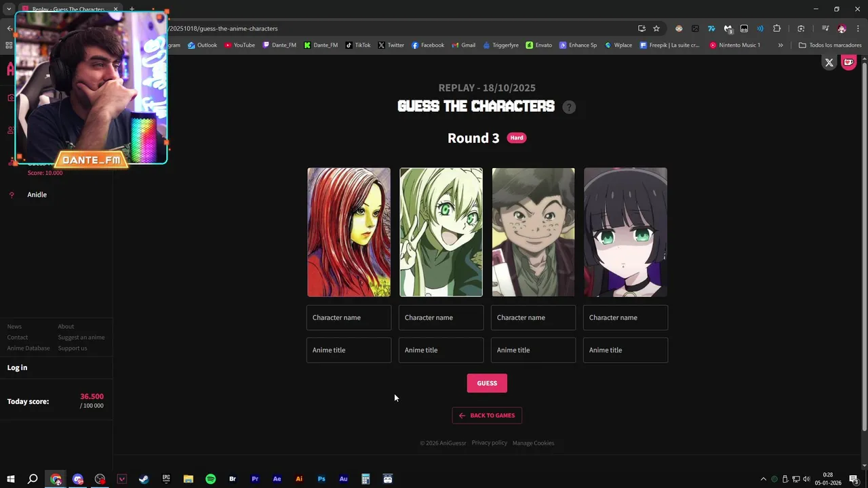
Task: Open Windows Start menu
Action: [x=11, y=479]
